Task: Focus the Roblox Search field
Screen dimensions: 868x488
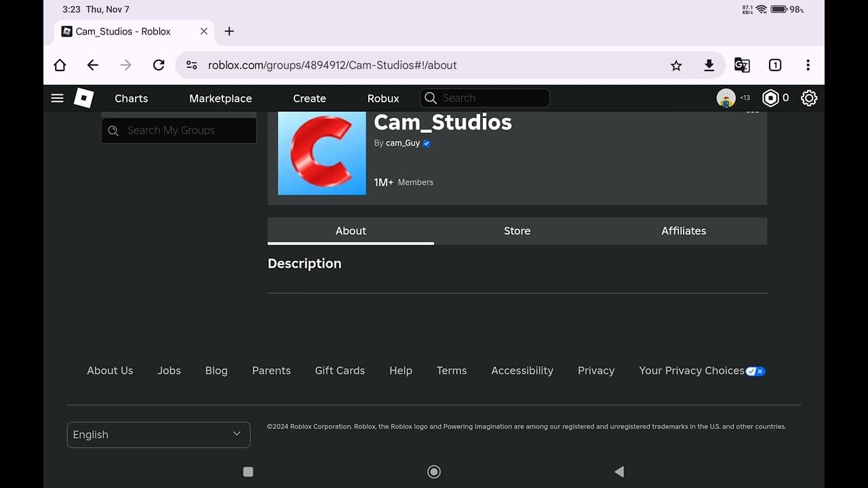Action: (x=485, y=98)
